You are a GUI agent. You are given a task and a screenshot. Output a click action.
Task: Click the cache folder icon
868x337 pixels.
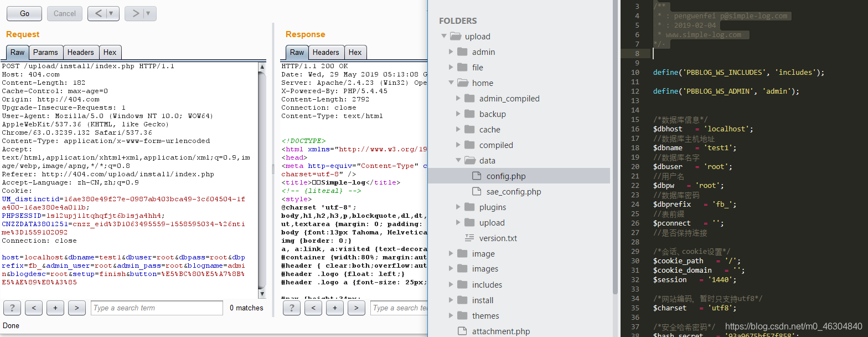click(x=469, y=130)
